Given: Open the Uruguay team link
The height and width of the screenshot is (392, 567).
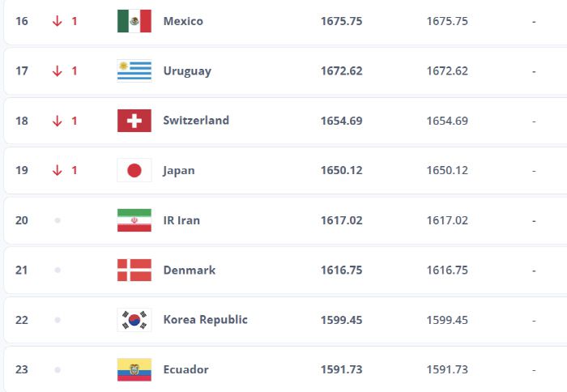Looking at the screenshot, I should [187, 71].
